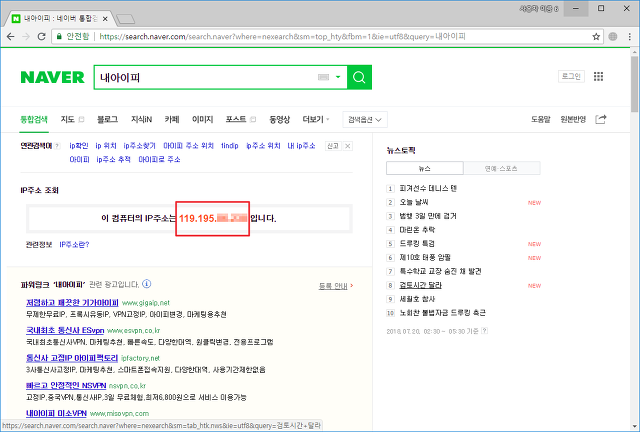Image resolution: width=640 pixels, height=432 pixels.
Task: Select the 연예·스포츠 tab in 뉴스토픽
Action: click(x=502, y=168)
